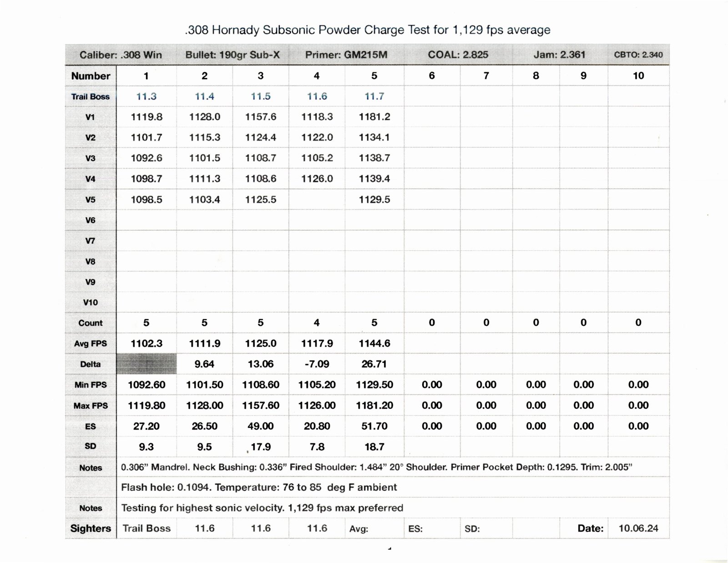Screen dimensions: 728x563
Task: Select the 'Testing for highest sonic velocity' note
Action: (x=262, y=508)
